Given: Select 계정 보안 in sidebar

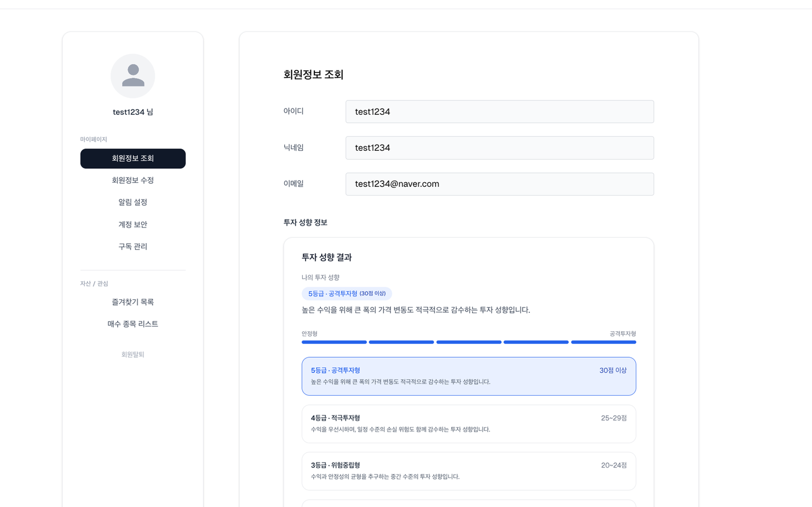Looking at the screenshot, I should 133,224.
